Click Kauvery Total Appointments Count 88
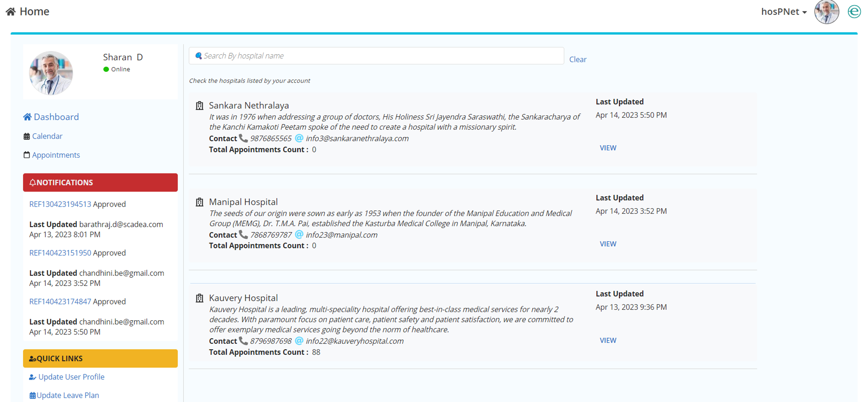Viewport: 868px width, 402px height. coord(264,352)
